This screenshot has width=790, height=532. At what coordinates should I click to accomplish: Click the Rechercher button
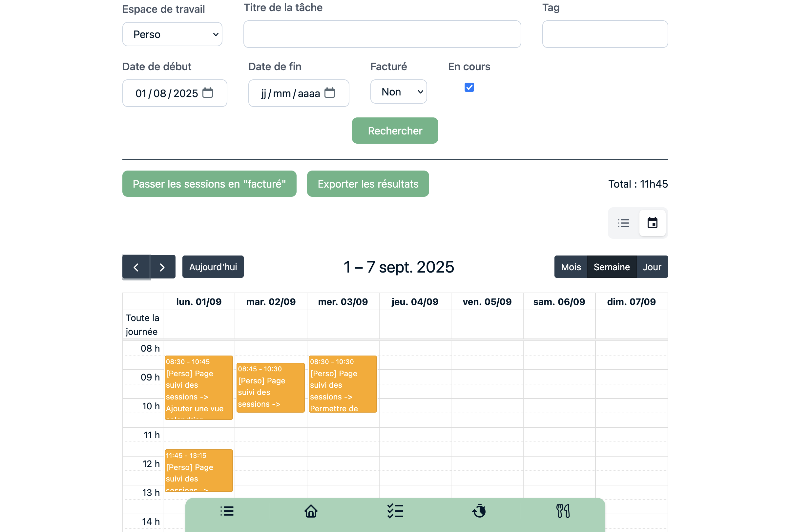395,131
